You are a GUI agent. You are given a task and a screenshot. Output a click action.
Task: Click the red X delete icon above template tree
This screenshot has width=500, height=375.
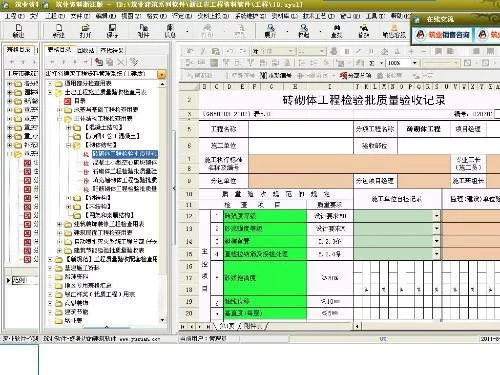[121, 62]
